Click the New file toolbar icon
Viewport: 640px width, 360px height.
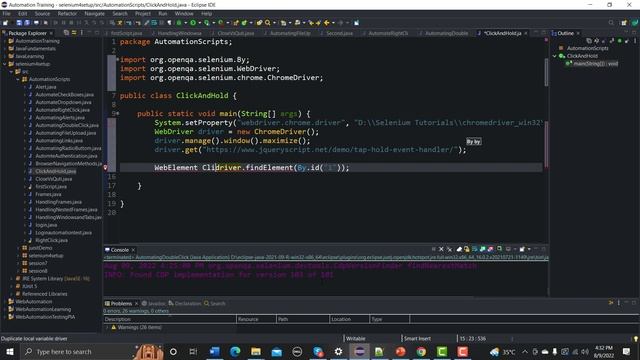tap(5, 23)
